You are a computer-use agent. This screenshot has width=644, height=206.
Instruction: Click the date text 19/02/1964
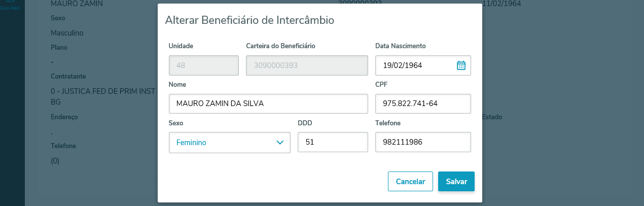tap(403, 65)
